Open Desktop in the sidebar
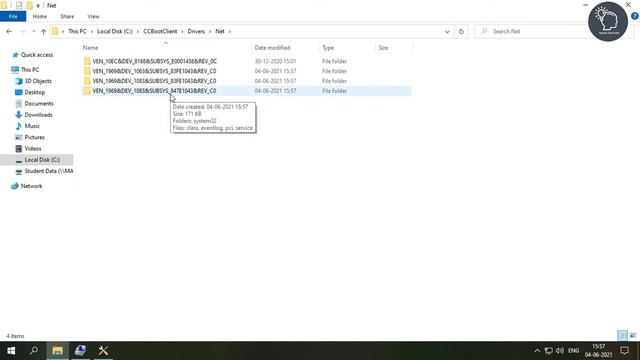This screenshot has height=360, width=640. tap(35, 92)
